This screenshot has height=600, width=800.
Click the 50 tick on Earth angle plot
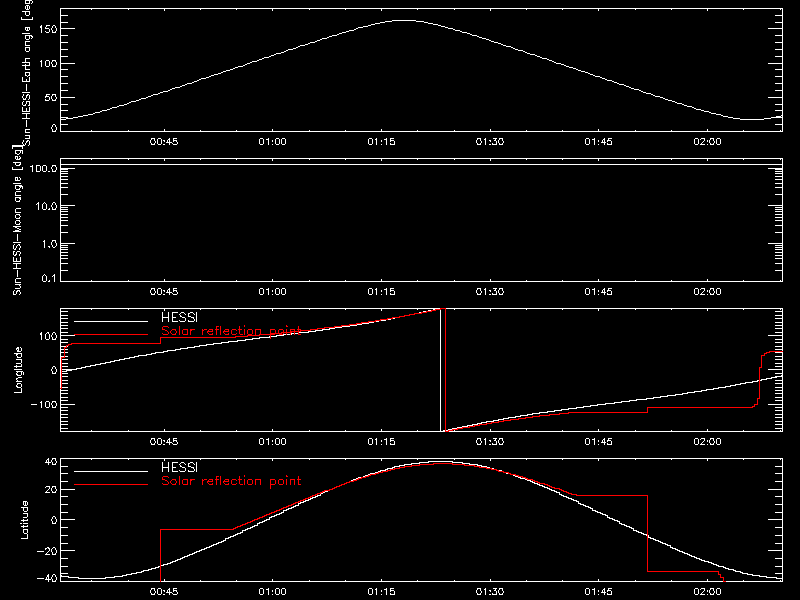[51, 97]
